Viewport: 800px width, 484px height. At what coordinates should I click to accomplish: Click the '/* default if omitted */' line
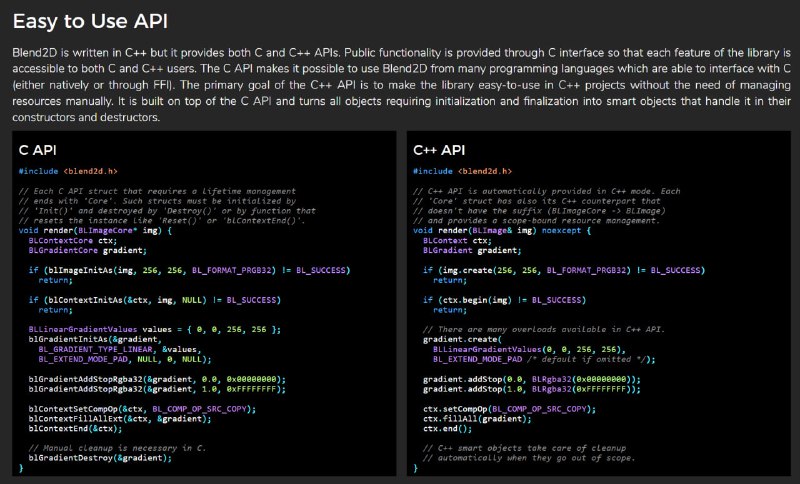[544, 359]
